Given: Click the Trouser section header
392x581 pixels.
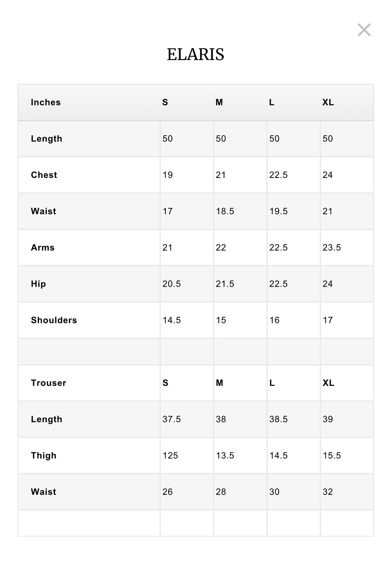Looking at the screenshot, I should pos(49,383).
